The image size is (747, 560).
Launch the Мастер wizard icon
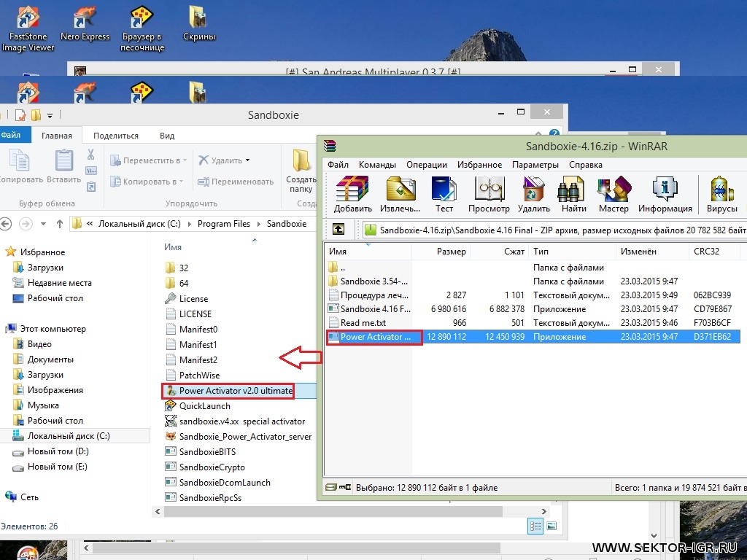click(614, 194)
